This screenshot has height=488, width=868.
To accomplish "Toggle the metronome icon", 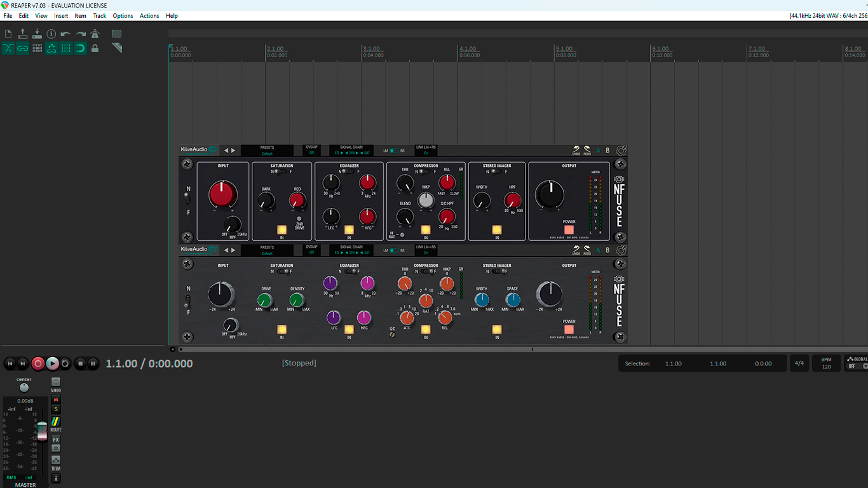I will [x=95, y=34].
